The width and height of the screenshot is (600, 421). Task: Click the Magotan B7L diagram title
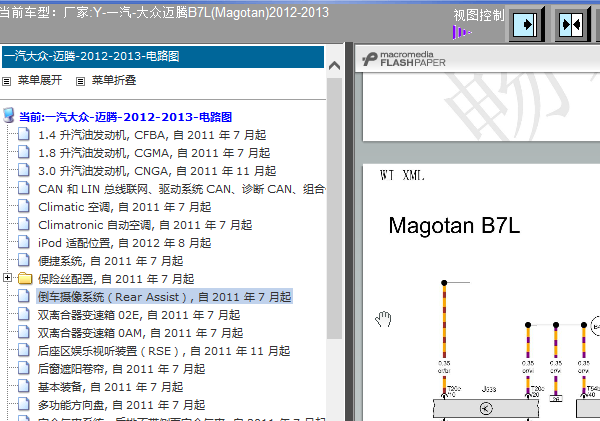[x=454, y=225]
